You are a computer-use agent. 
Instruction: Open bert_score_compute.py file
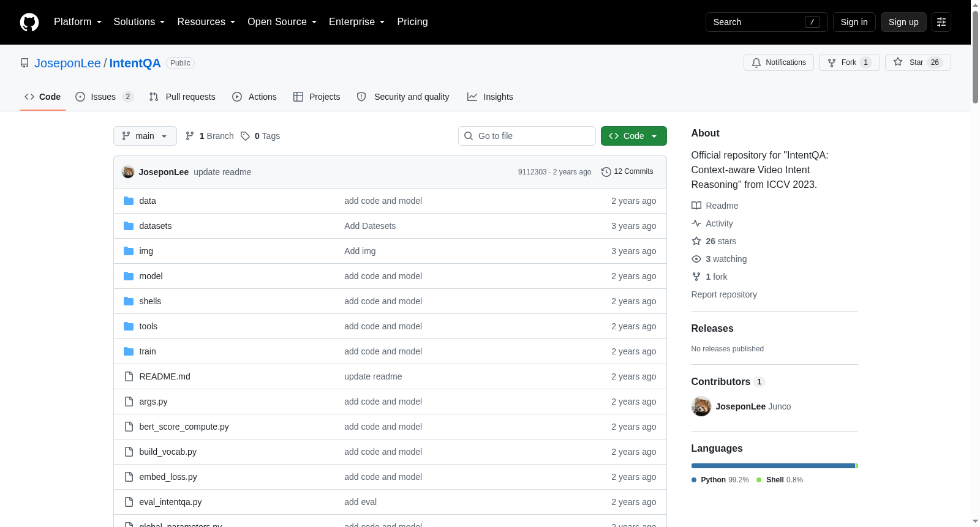(184, 427)
